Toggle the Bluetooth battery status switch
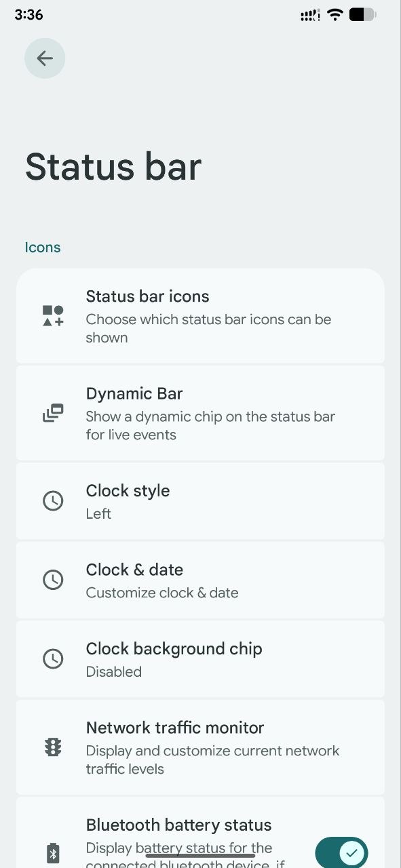 click(341, 852)
